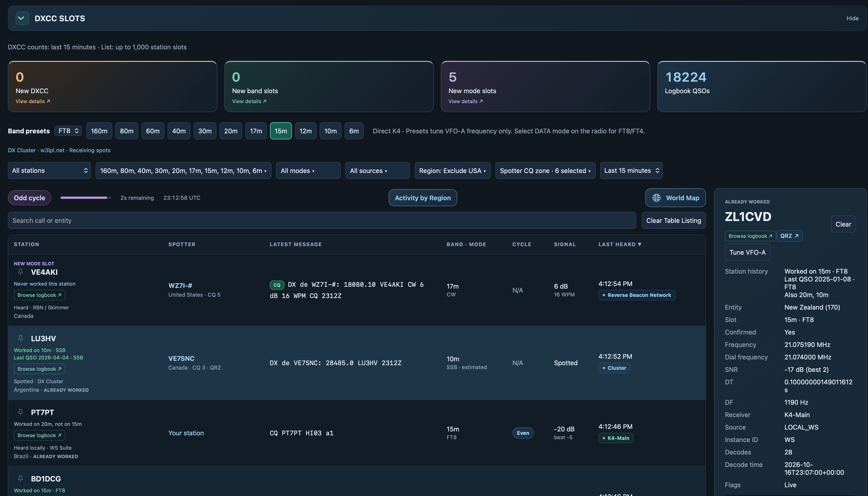Collapse the DXCC SLOTS section chevron

click(22, 18)
